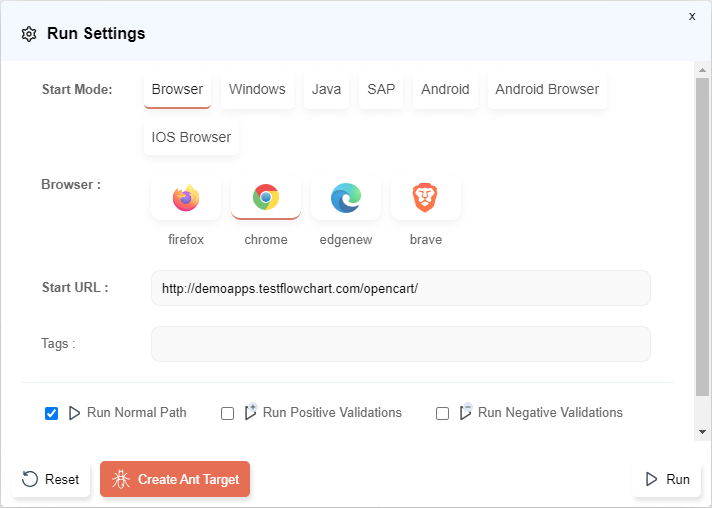Enable Run Negative Validations checkbox
The height and width of the screenshot is (508, 712).
(x=443, y=413)
